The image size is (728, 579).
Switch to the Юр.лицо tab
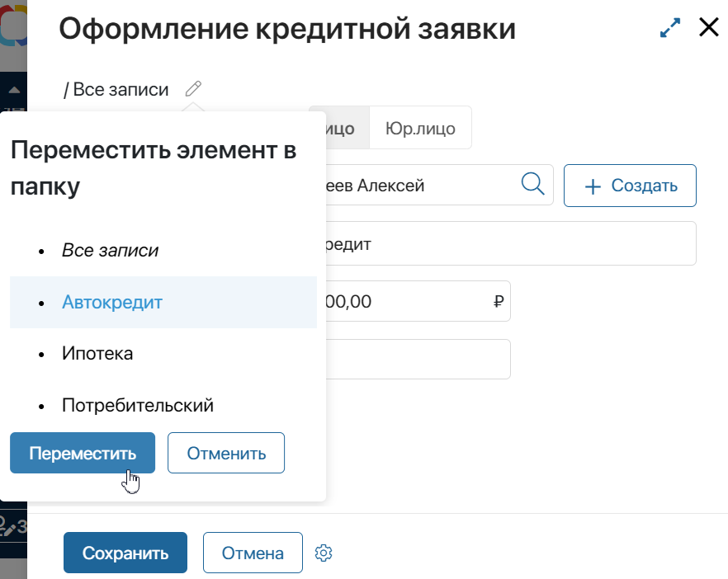[420, 128]
